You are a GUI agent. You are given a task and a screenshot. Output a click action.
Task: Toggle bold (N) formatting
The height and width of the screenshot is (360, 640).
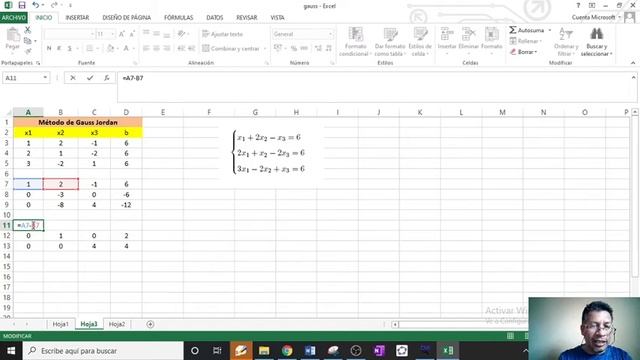tap(49, 49)
